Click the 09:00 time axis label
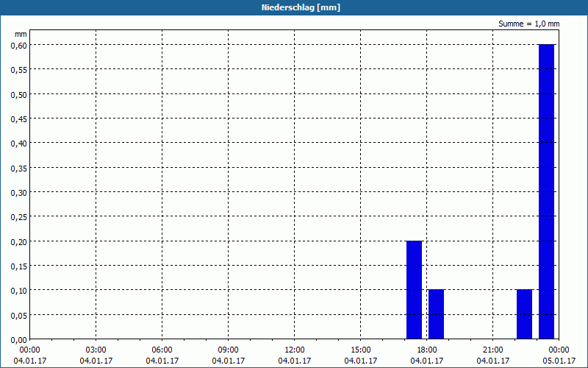This screenshot has width=588, height=368. [x=229, y=350]
